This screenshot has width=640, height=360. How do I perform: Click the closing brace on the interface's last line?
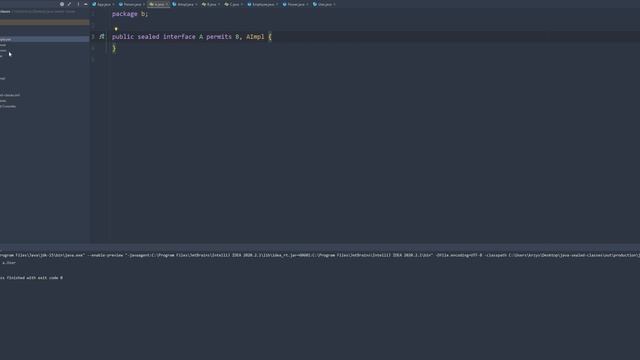click(x=114, y=49)
